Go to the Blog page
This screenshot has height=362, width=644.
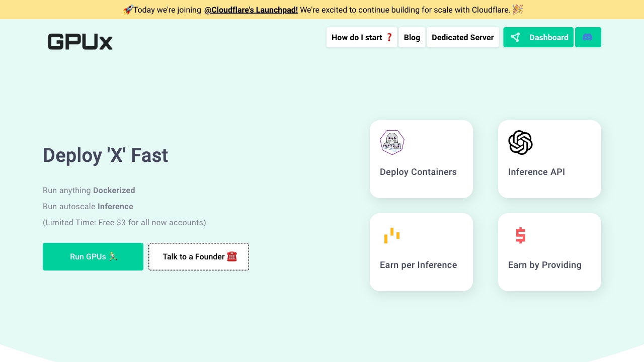click(x=412, y=37)
